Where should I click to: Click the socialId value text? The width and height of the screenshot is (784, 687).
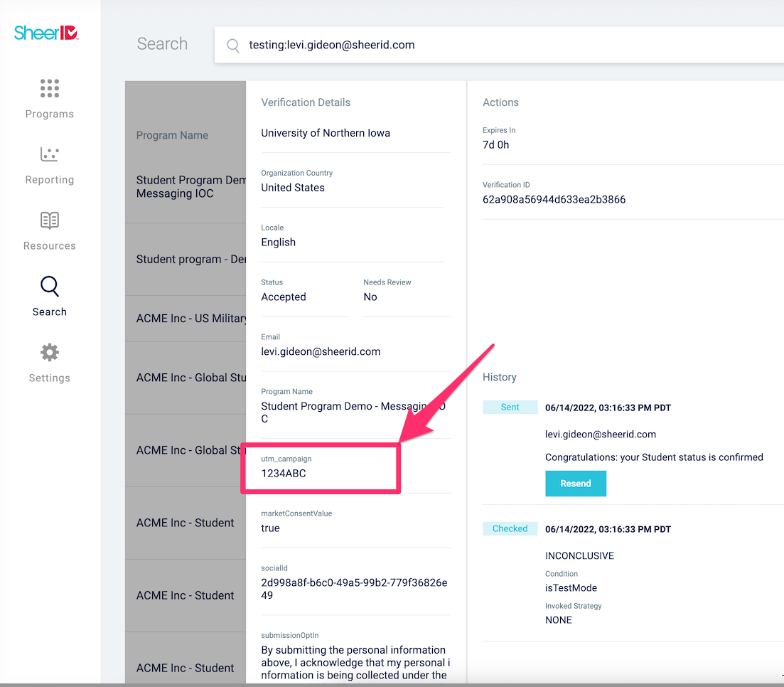tap(354, 589)
